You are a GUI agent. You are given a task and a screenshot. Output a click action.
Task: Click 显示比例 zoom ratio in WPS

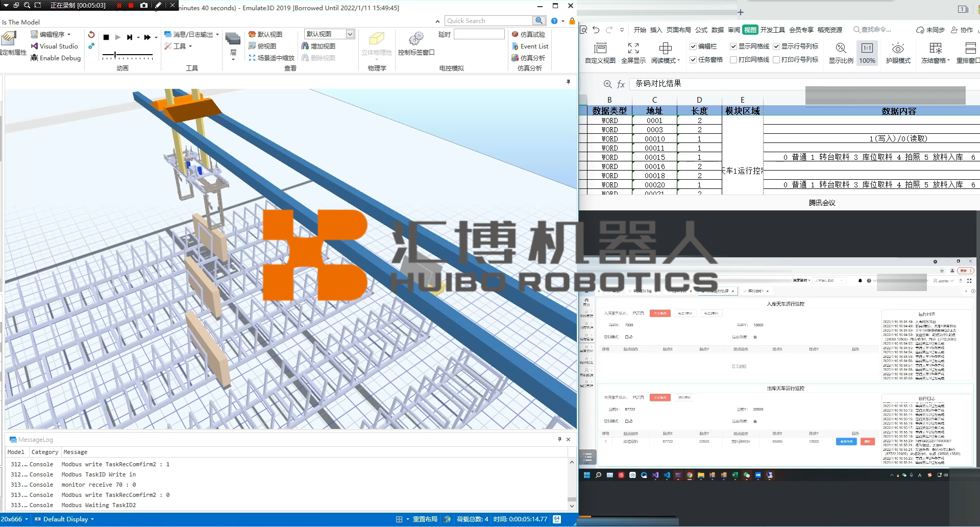pyautogui.click(x=841, y=53)
